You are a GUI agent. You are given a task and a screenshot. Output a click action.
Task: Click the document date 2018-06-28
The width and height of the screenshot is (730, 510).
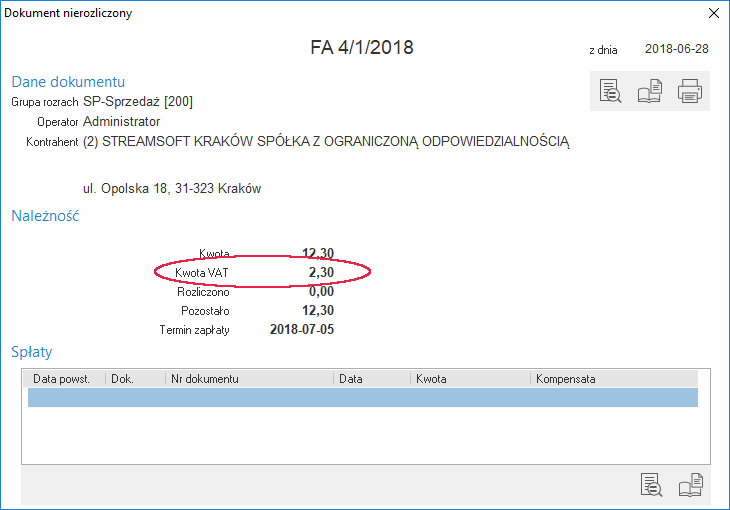point(676,49)
